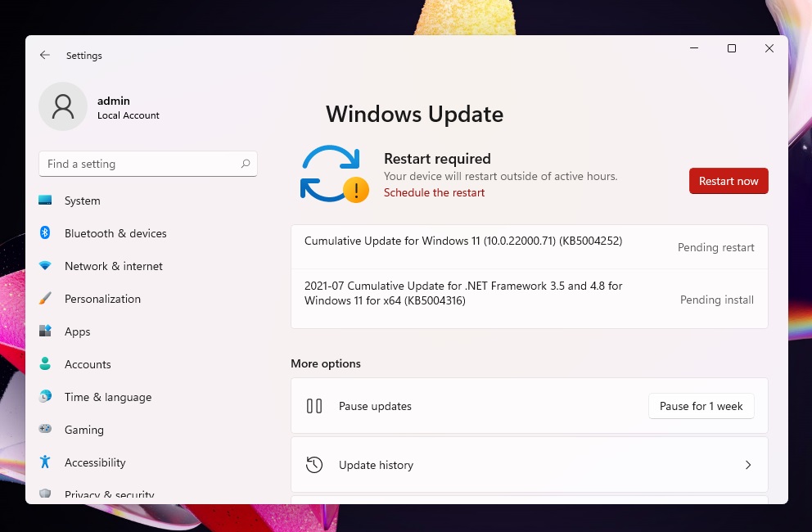
Task: Click the search magnifier icon
Action: pos(246,164)
